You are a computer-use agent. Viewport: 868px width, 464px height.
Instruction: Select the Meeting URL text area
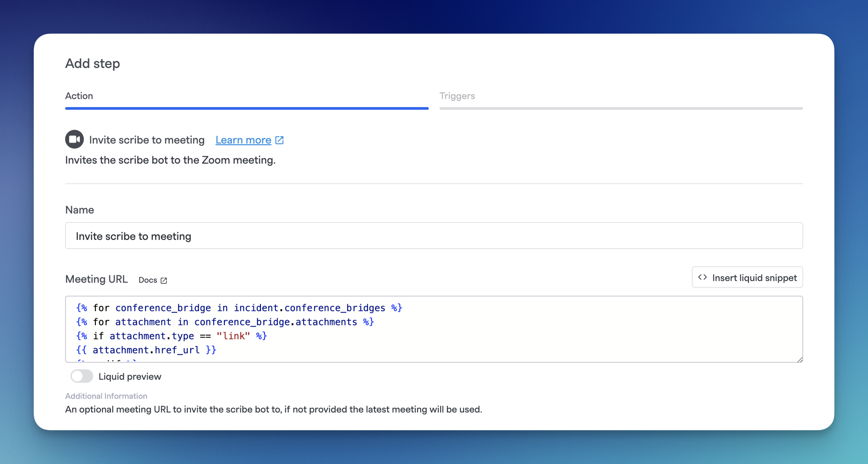pos(434,329)
